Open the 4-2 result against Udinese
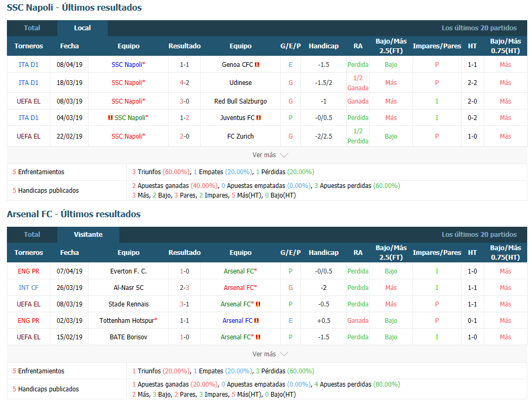 (185, 83)
